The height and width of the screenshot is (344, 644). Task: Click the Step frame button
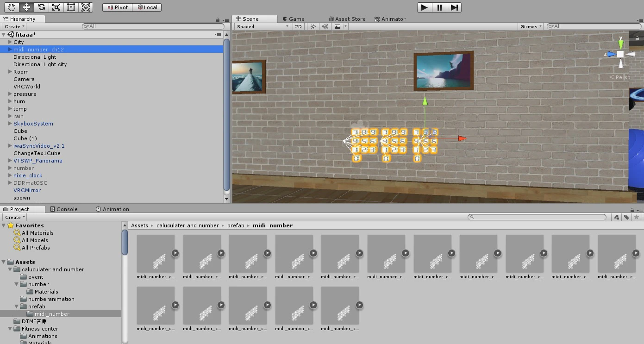(x=454, y=7)
